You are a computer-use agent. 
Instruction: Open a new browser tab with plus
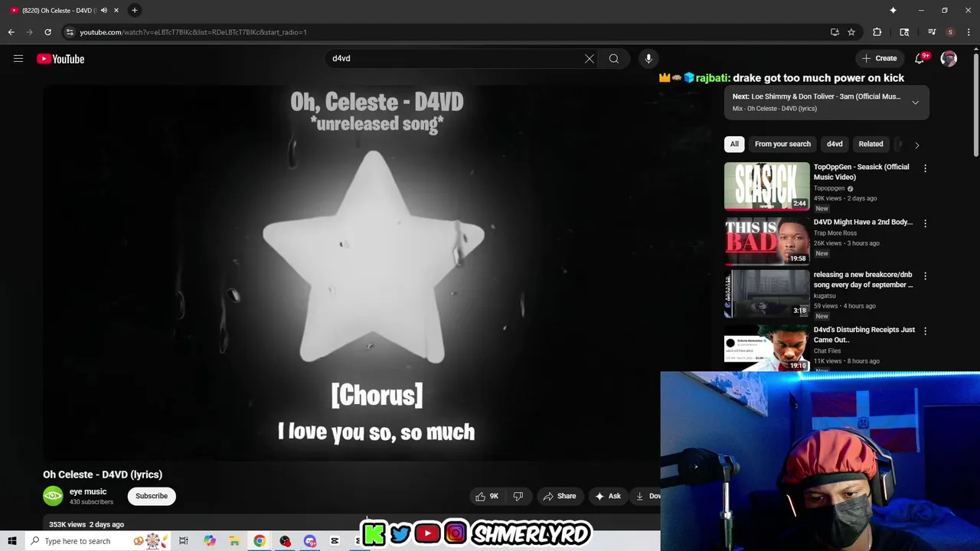pyautogui.click(x=134, y=10)
